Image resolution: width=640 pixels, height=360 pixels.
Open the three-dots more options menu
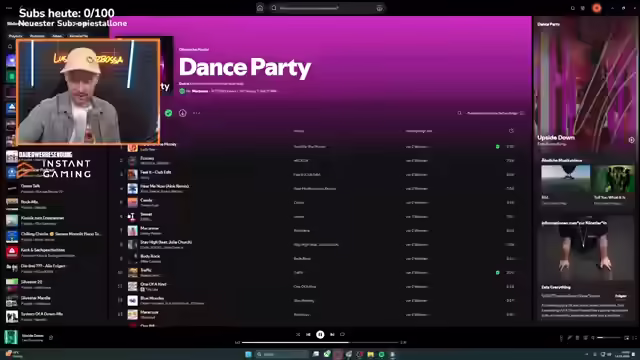click(x=196, y=113)
